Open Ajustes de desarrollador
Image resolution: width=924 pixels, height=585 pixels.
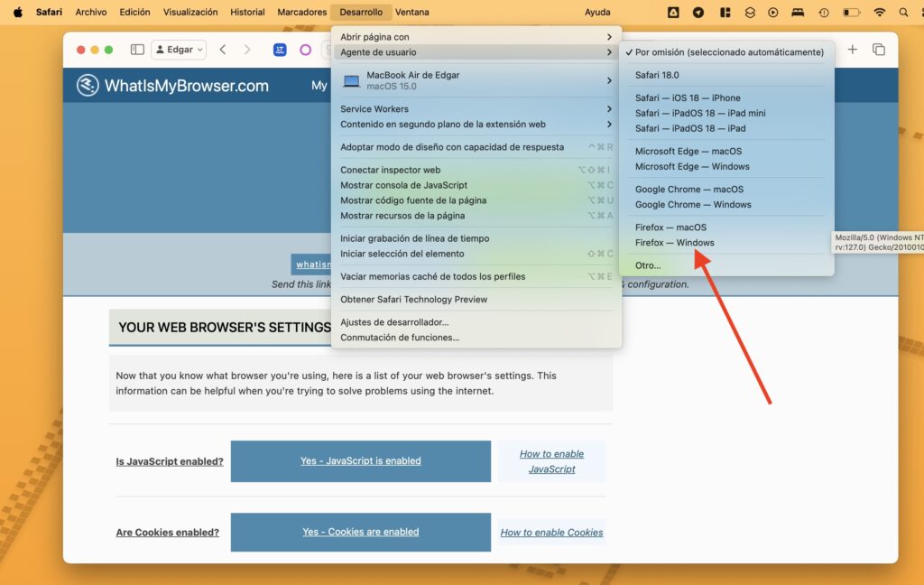tap(476, 322)
